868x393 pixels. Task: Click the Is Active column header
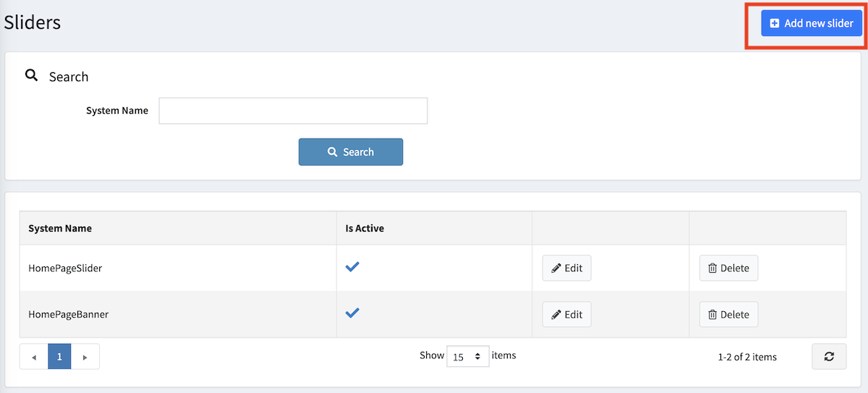[x=365, y=228]
